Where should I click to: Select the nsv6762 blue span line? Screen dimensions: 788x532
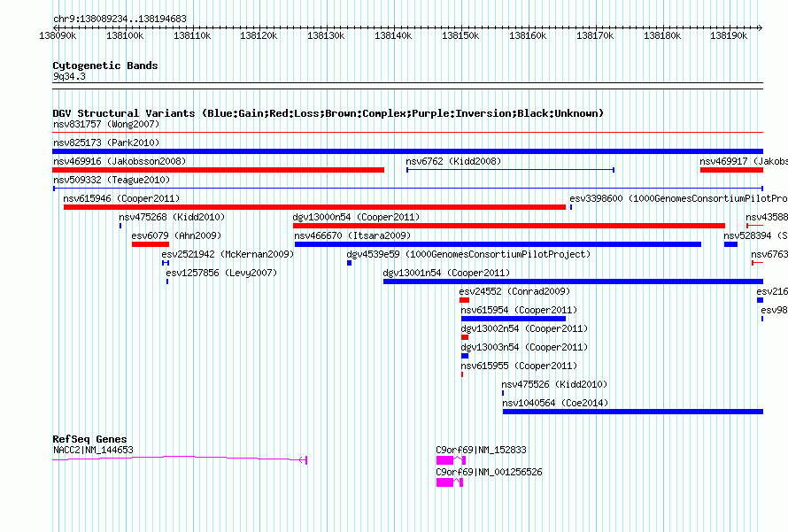coord(511,170)
